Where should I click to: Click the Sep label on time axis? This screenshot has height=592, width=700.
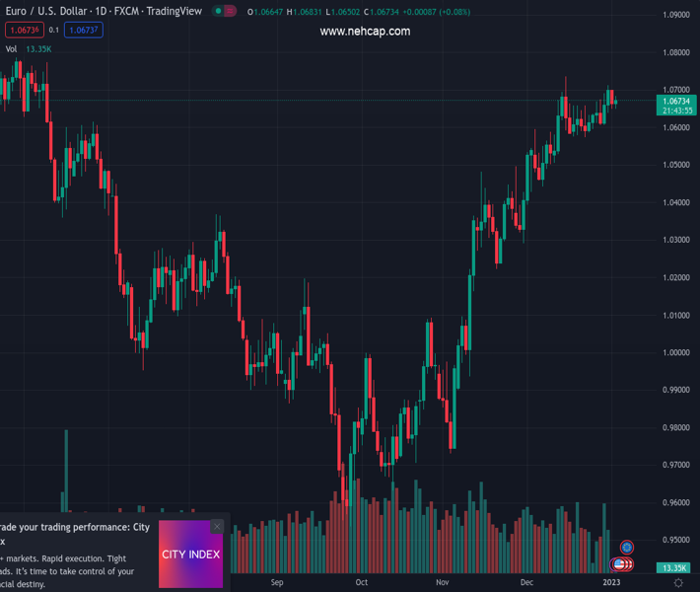277,582
